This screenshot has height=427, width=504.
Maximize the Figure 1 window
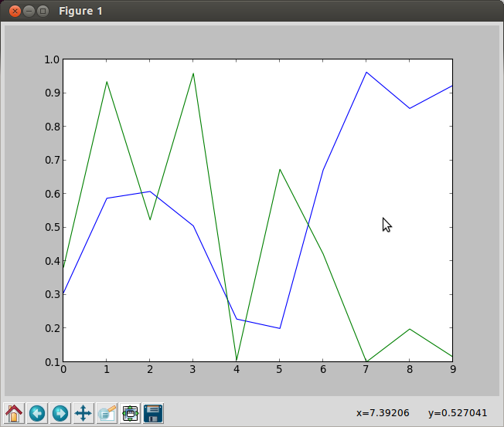[x=43, y=12]
